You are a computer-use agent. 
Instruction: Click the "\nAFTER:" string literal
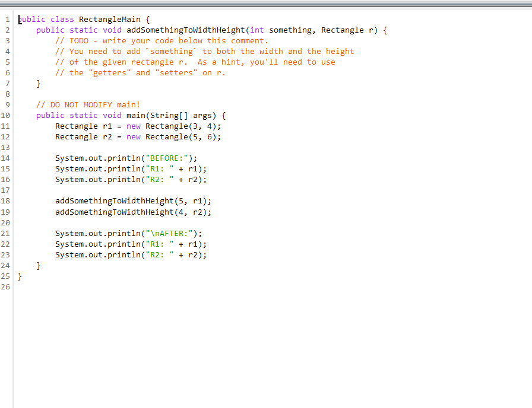172,234
